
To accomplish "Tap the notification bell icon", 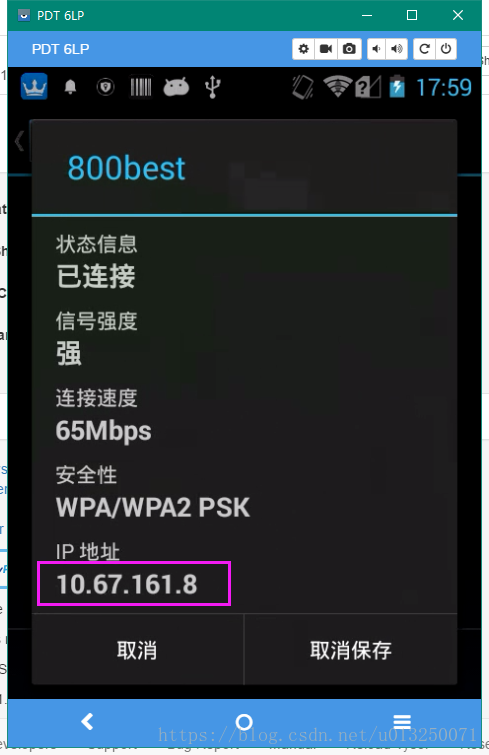I will tap(70, 87).
